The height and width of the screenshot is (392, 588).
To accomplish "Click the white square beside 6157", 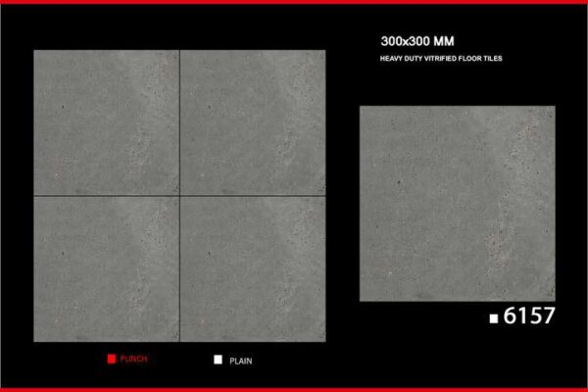I will click(494, 318).
